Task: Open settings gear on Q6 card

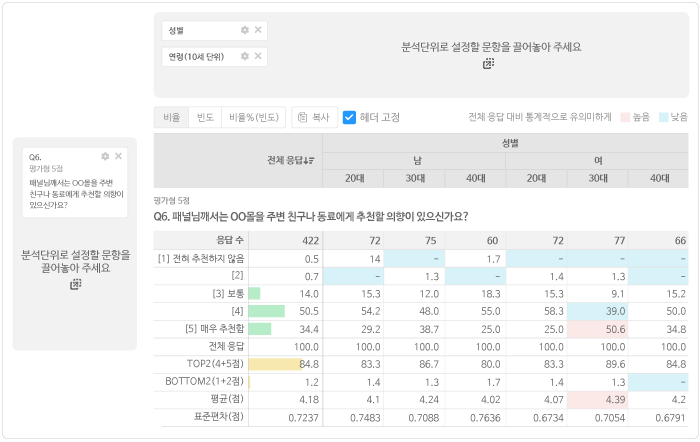Action: (x=105, y=156)
